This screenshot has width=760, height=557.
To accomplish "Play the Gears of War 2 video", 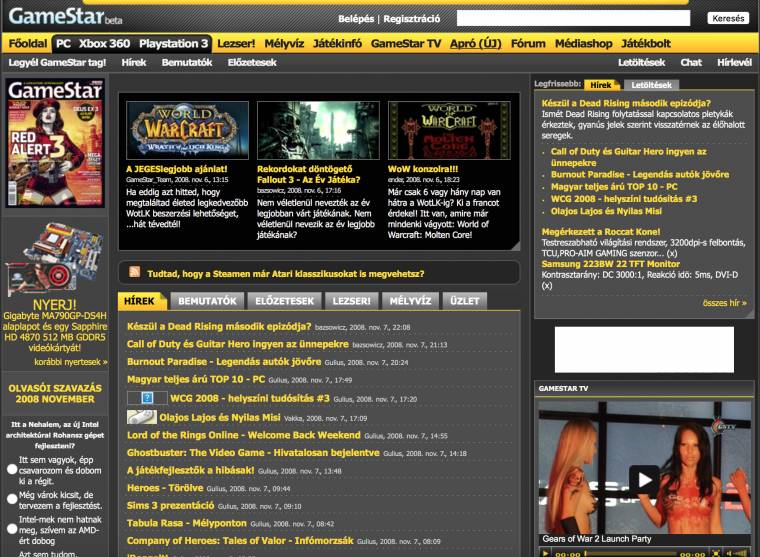I will [x=644, y=479].
